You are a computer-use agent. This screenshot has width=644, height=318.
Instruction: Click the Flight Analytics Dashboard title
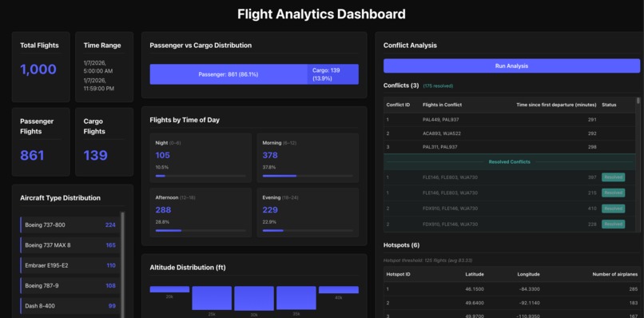(x=321, y=14)
